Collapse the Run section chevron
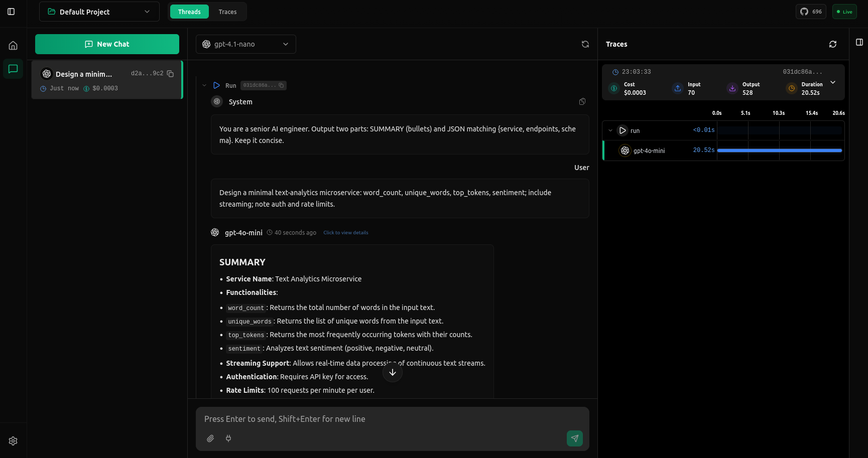Viewport: 868px width, 458px height. [204, 86]
